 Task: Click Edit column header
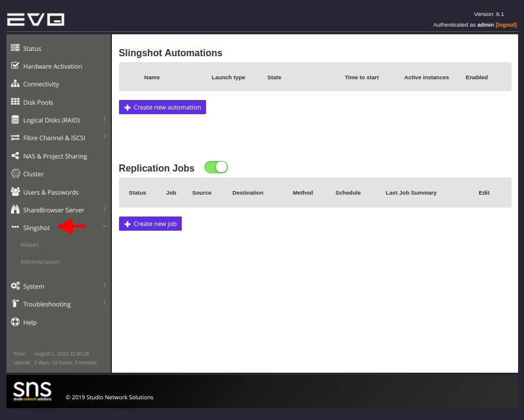(484, 193)
